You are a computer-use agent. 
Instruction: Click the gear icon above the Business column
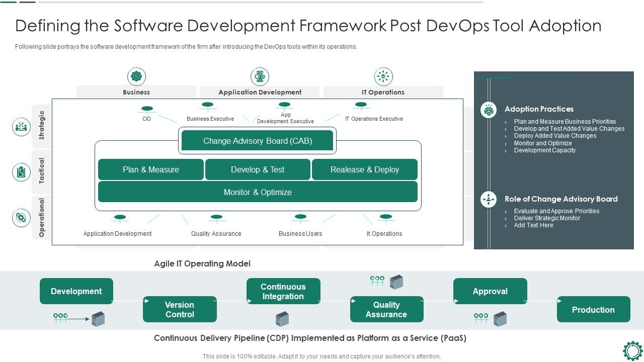click(x=136, y=76)
